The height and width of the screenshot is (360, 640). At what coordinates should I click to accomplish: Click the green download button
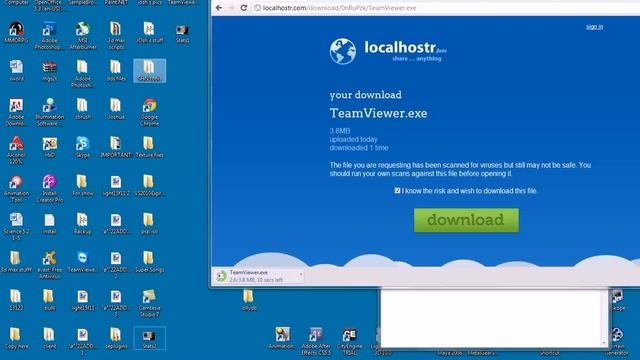(x=466, y=220)
